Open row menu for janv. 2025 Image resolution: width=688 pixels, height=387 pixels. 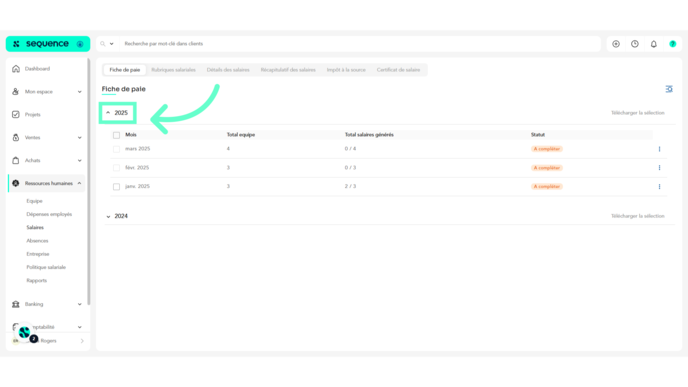pos(659,186)
